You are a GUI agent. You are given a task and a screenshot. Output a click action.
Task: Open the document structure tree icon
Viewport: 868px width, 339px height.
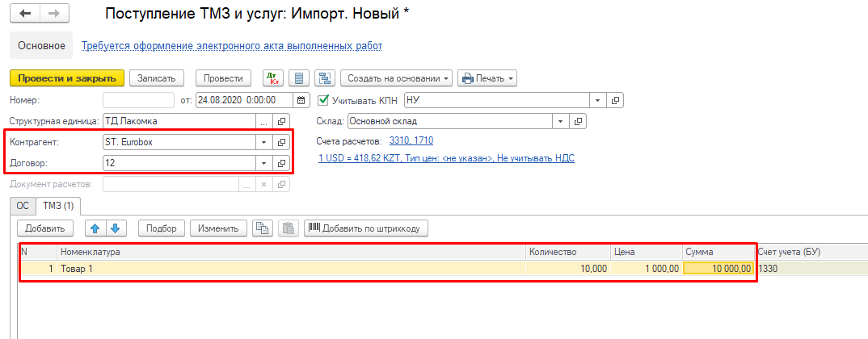[325, 78]
